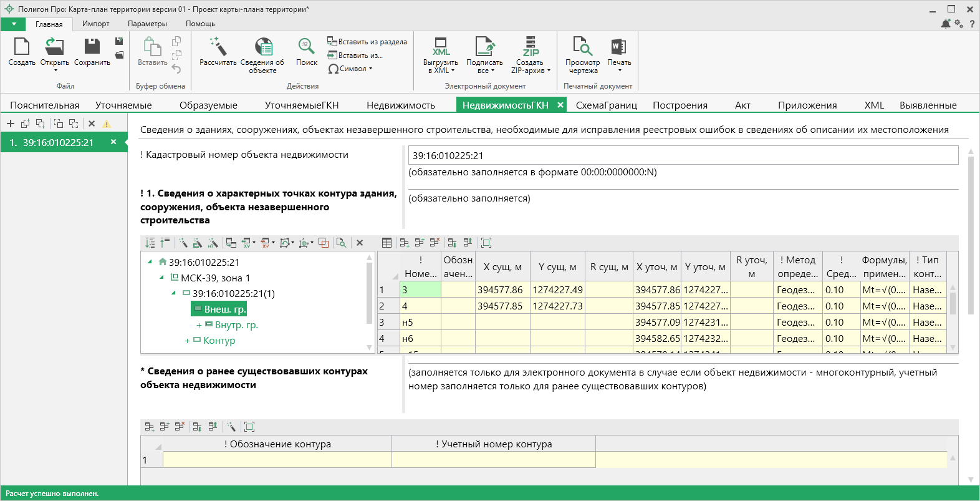The height and width of the screenshot is (501, 980).
Task: Click the notifications bell icon
Action: click(x=946, y=24)
